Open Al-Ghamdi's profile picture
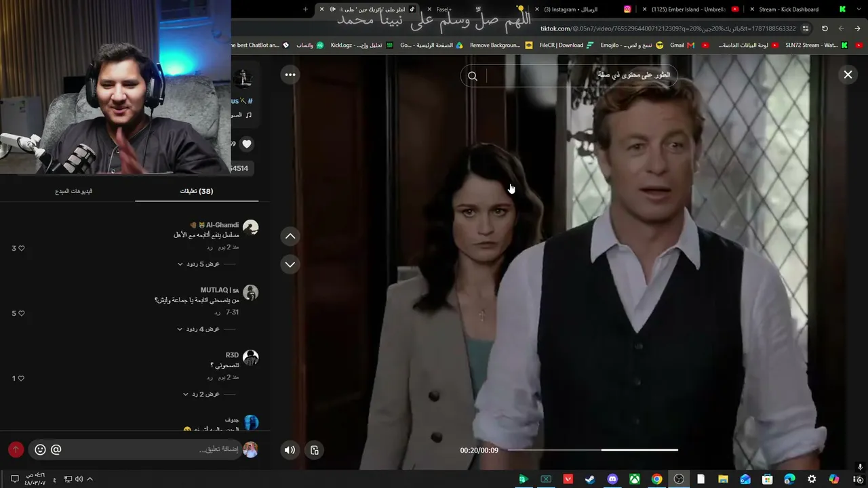This screenshot has height=488, width=868. [x=250, y=228]
